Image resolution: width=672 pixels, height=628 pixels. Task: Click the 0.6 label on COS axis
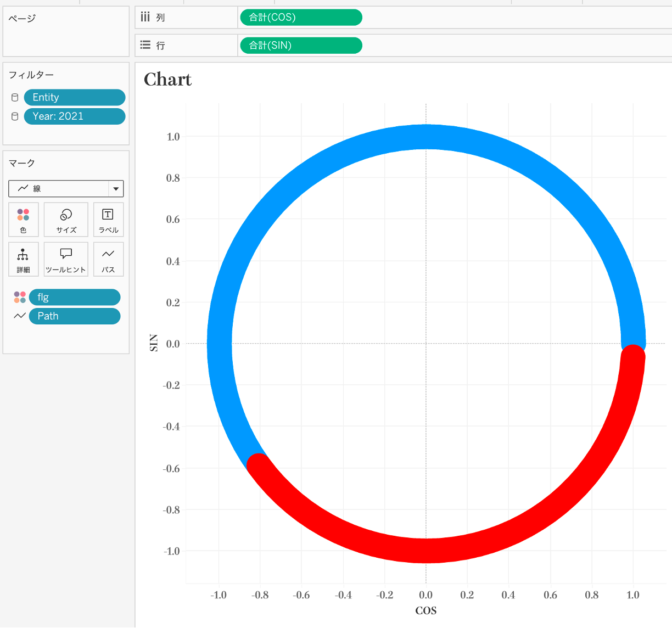(550, 595)
